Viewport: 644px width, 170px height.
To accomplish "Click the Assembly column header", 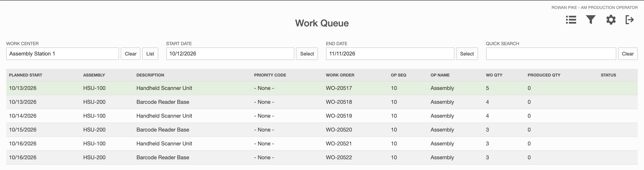I will pos(94,75).
